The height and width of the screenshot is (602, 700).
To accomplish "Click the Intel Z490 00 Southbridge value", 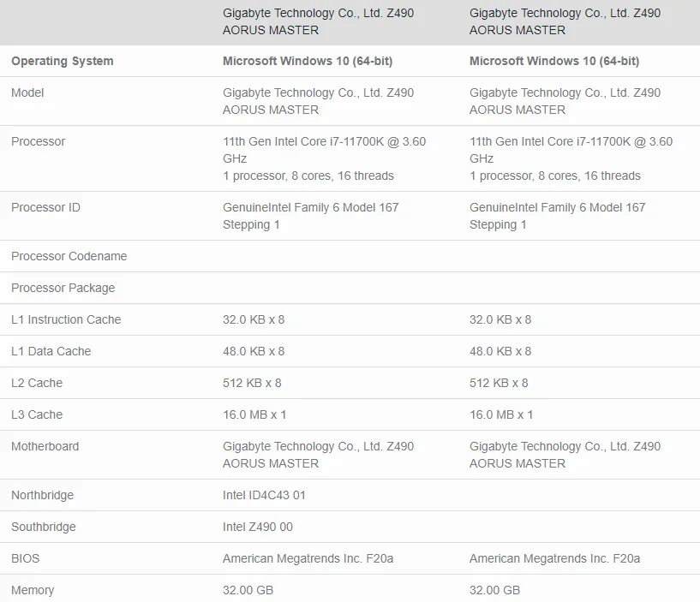I will click(258, 527).
